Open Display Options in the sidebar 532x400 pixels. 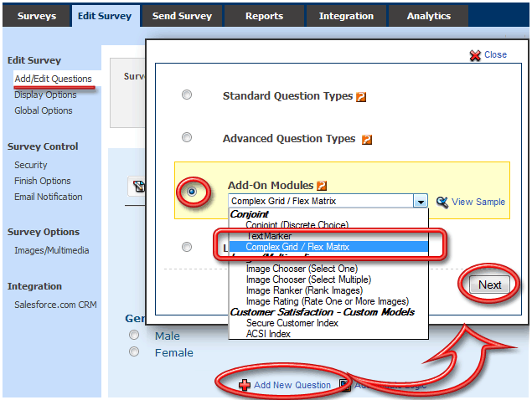pyautogui.click(x=45, y=95)
